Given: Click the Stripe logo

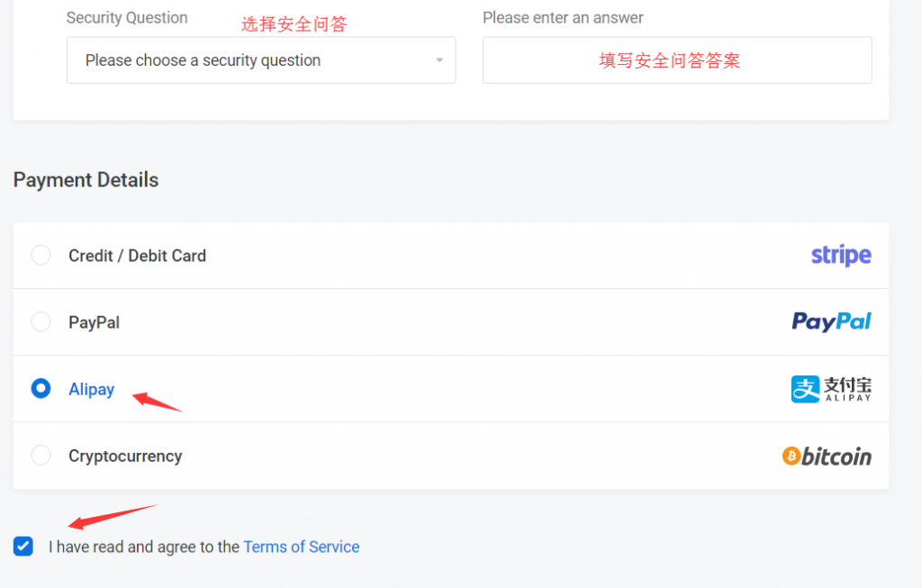Looking at the screenshot, I should 841,255.
